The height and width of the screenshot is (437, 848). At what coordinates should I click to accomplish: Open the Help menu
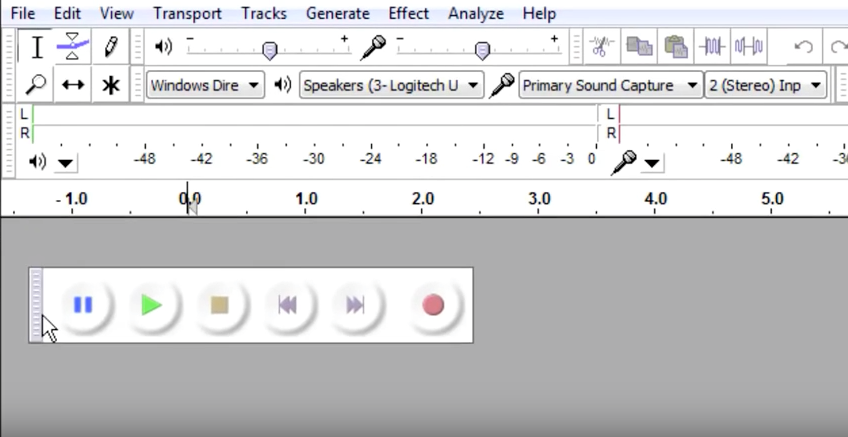[539, 14]
